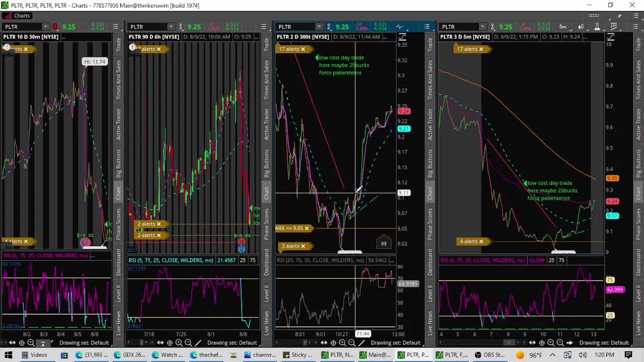Click Drawing set: Default under 3 D 5m chart
644x362 pixels.
click(x=604, y=343)
